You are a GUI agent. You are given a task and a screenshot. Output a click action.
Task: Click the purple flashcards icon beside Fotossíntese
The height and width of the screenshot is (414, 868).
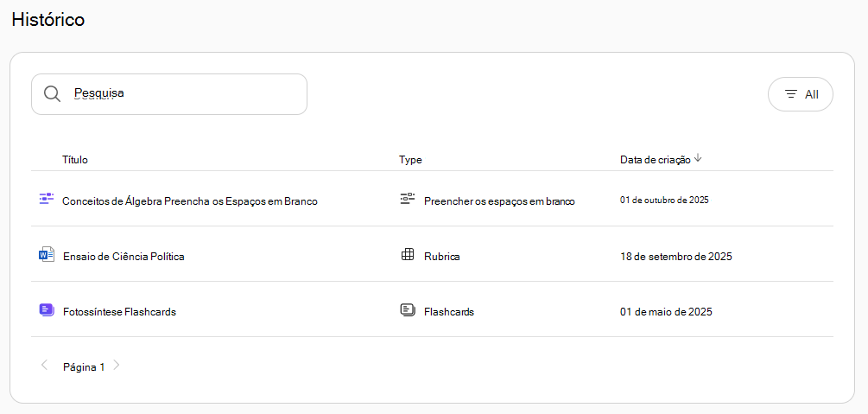click(x=47, y=310)
